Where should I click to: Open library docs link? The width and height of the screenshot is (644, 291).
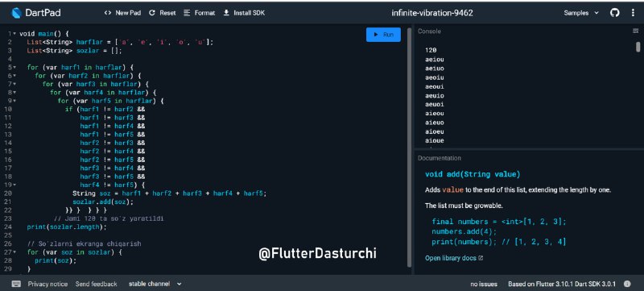pyautogui.click(x=454, y=258)
